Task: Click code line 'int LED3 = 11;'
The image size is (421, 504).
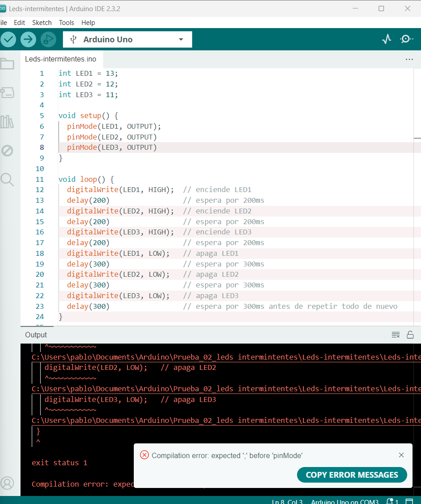Action: pos(88,94)
